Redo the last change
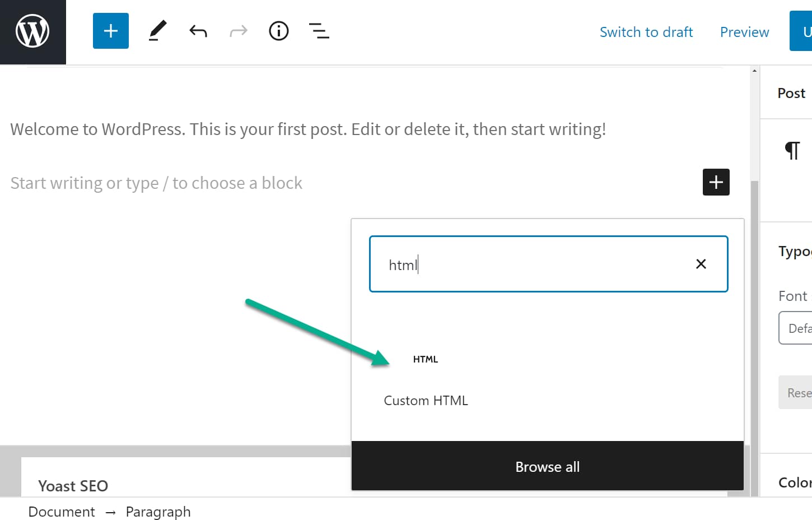Screen dimensions: 812x520 point(238,31)
